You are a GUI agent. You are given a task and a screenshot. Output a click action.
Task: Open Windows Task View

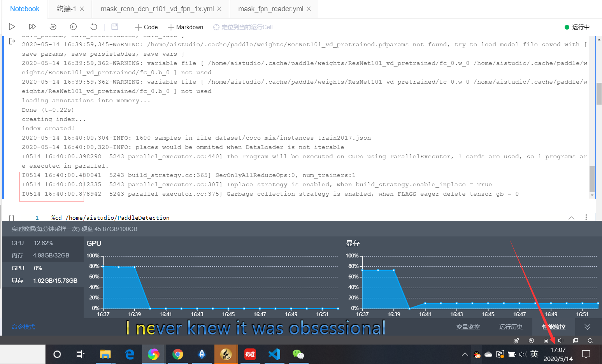[81, 354]
